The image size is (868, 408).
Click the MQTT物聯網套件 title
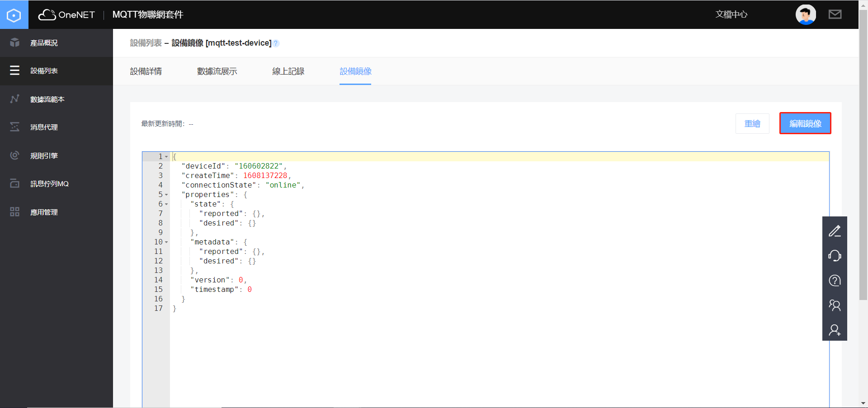pyautogui.click(x=148, y=14)
